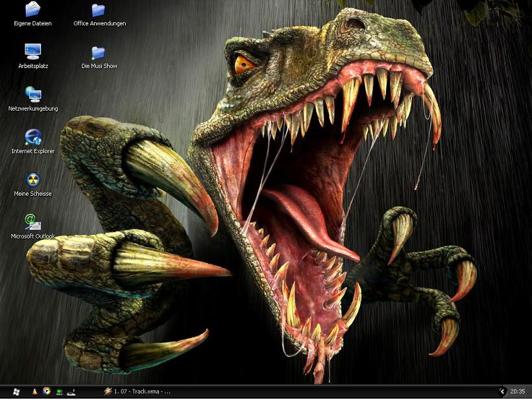The width and height of the screenshot is (532, 409).
Task: Select the 'Die Musi Show' label text
Action: (x=99, y=66)
